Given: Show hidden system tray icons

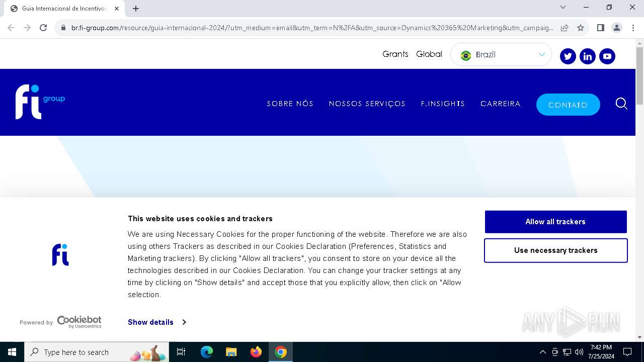Looking at the screenshot, I should [542, 352].
